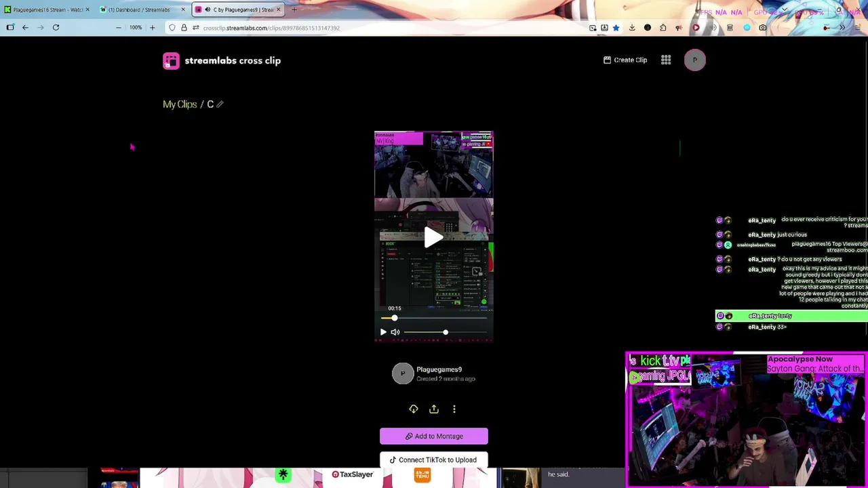Open the picture-in-picture toolbar icon
This screenshot has width=868, height=488.
(x=593, y=28)
